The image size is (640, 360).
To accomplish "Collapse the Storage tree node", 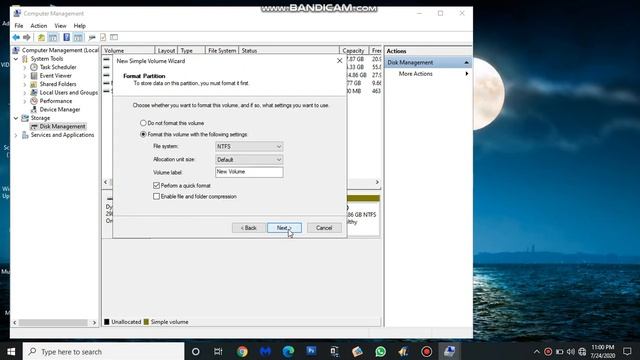I will coord(16,118).
